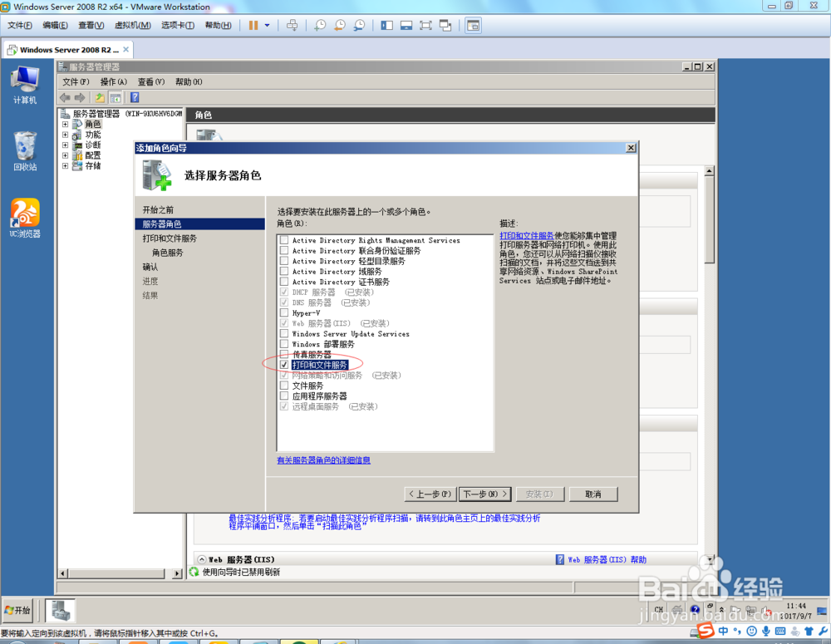Image resolution: width=831 pixels, height=644 pixels.
Task: Expand the 诊断 tree node
Action: pyautogui.click(x=65, y=145)
